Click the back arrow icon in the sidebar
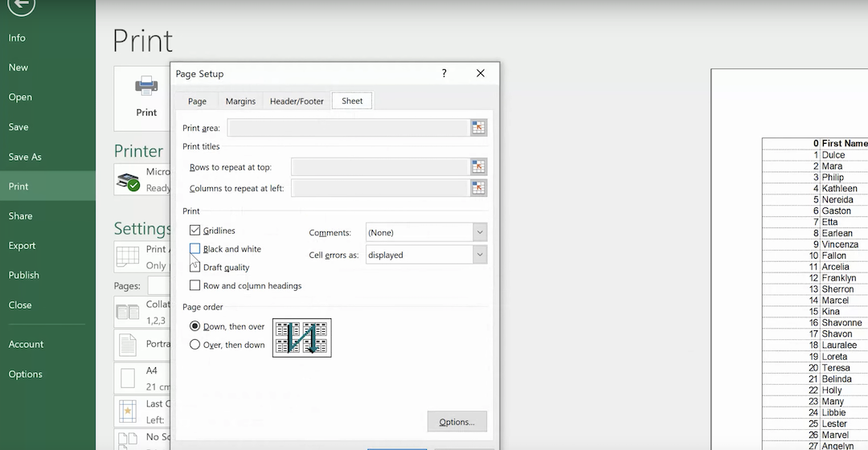This screenshot has width=868, height=450. coord(22,6)
